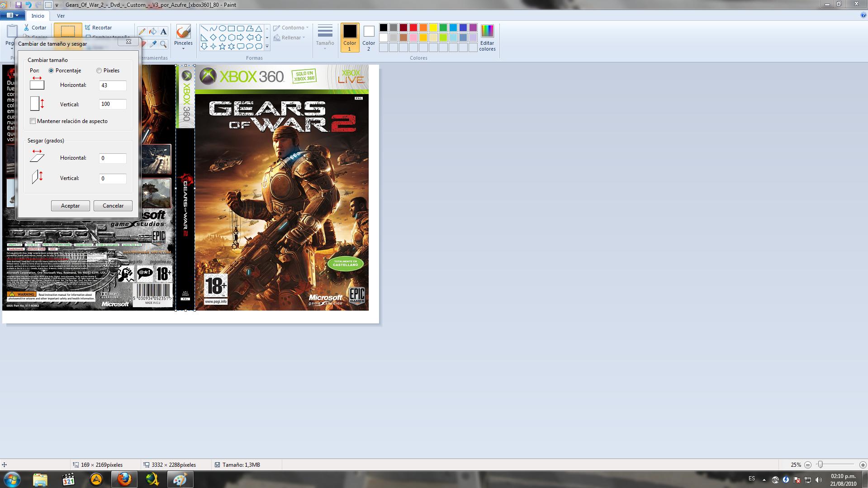Choose the Rectangle shape
This screenshot has width=868, height=488.
(x=232, y=28)
